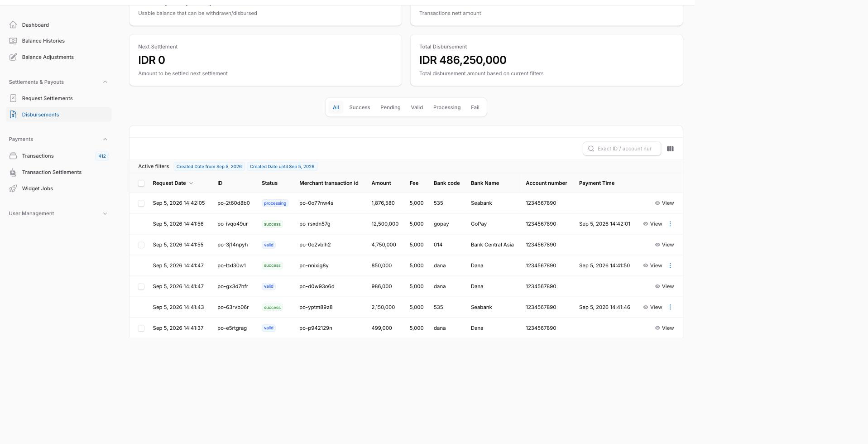This screenshot has height=444, width=868.
Task: Click the Balance Histories icon
Action: coord(13,41)
